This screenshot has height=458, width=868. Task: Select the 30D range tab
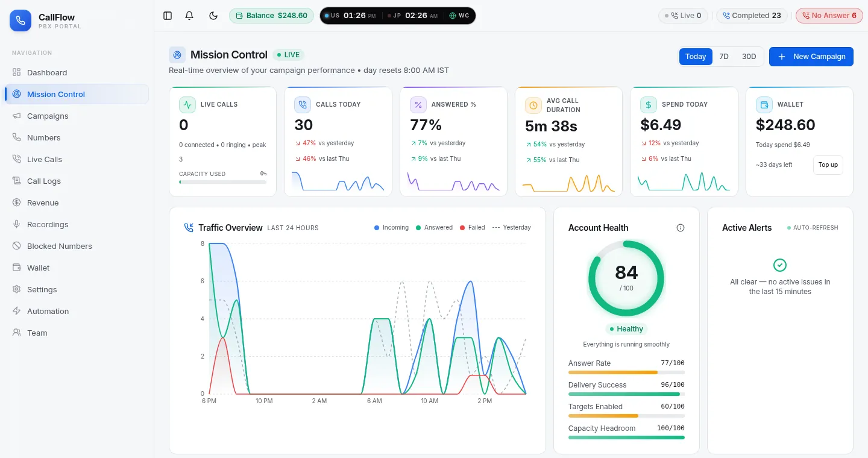[749, 57]
